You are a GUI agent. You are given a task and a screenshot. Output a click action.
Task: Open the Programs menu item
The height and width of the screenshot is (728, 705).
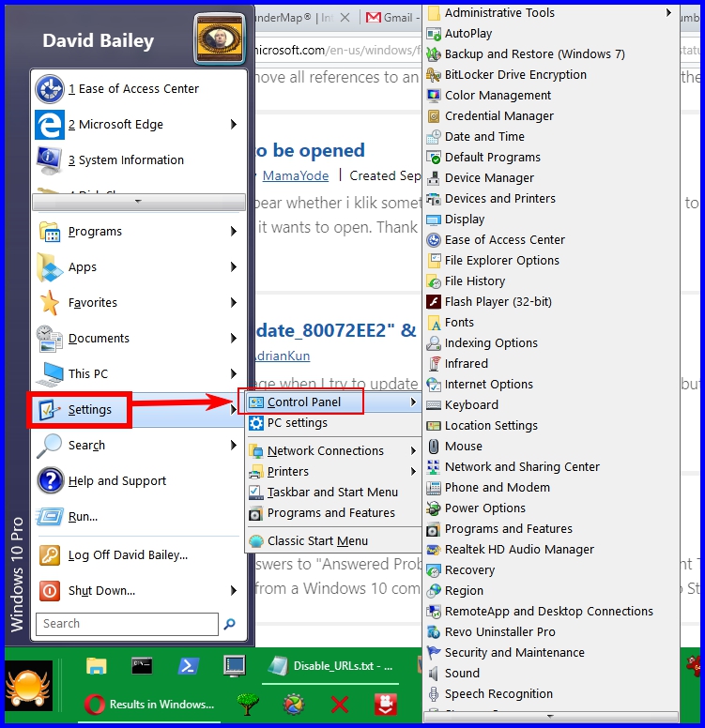[139, 231]
